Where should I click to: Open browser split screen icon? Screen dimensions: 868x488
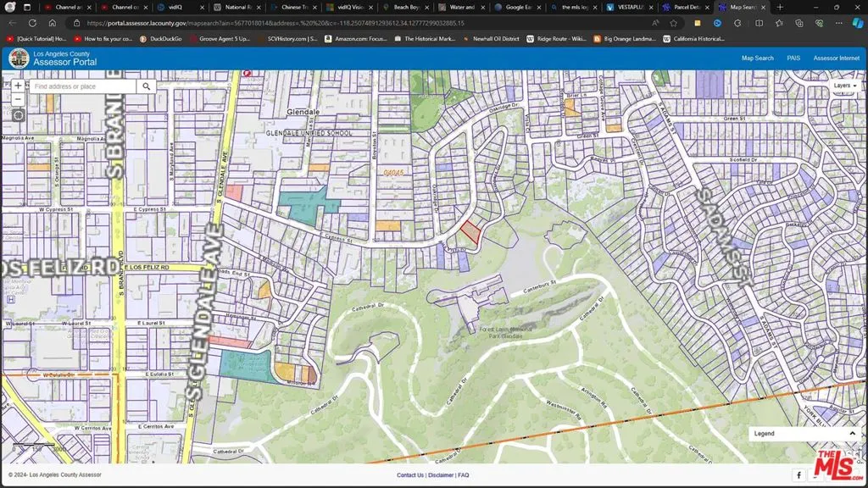pyautogui.click(x=759, y=23)
